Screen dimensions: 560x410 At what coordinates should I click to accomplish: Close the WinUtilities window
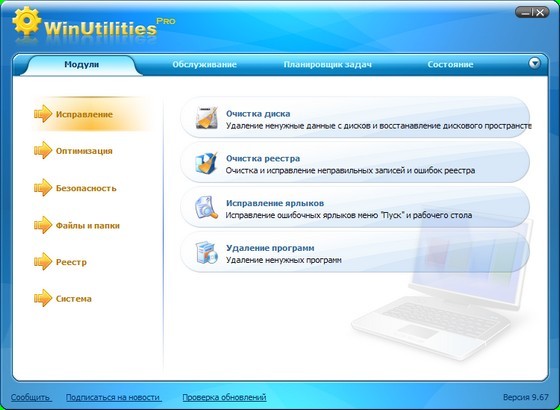pos(540,12)
